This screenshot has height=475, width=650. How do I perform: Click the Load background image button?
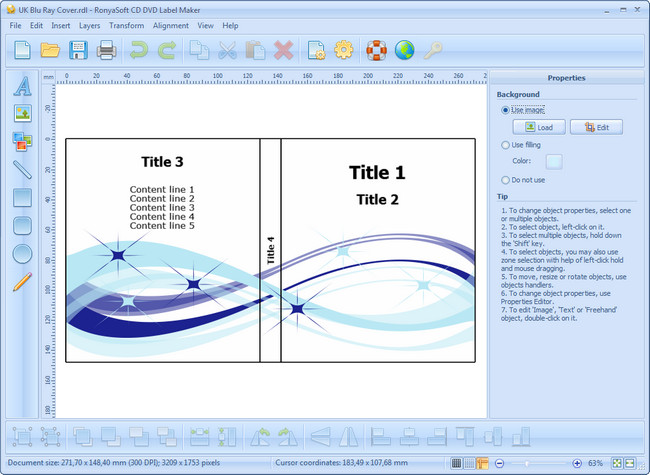[538, 127]
